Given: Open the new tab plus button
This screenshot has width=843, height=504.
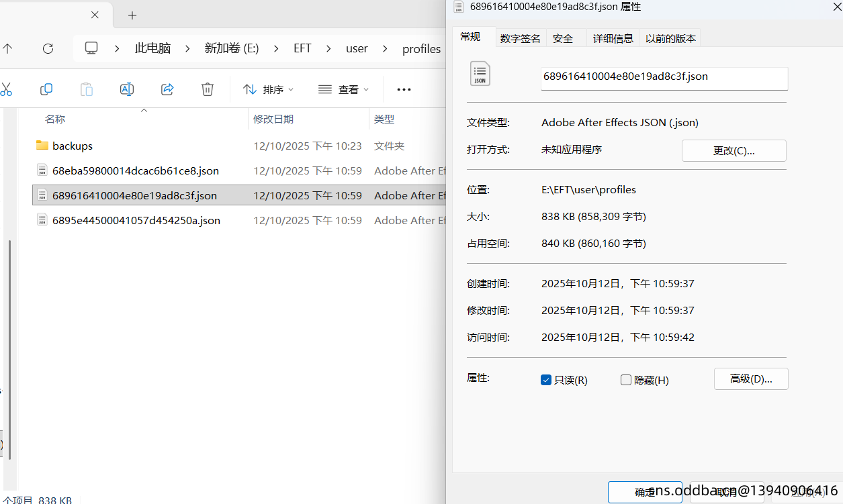Looking at the screenshot, I should [132, 15].
